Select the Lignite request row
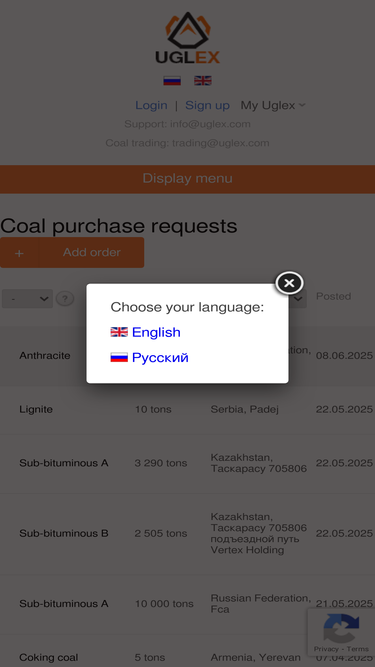 pos(188,410)
